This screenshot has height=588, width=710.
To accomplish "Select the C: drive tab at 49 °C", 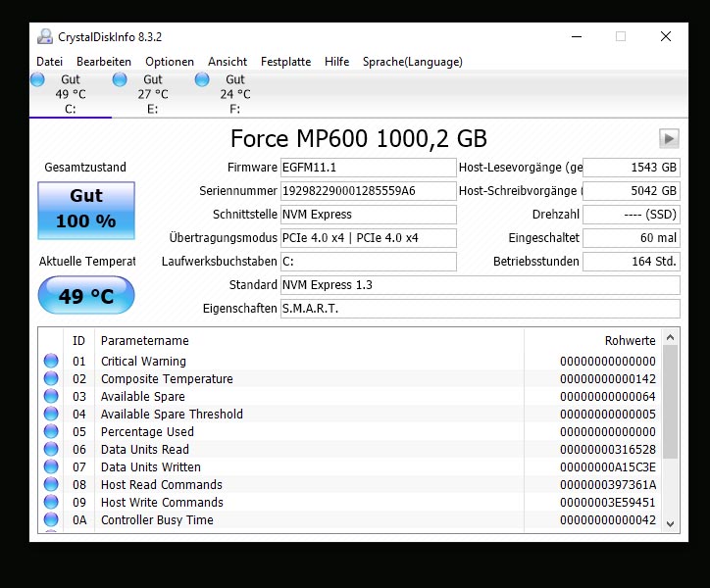I will [71, 94].
